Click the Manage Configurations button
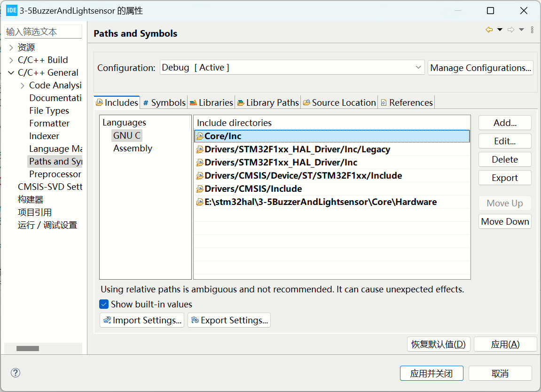The height and width of the screenshot is (392, 541). point(480,68)
